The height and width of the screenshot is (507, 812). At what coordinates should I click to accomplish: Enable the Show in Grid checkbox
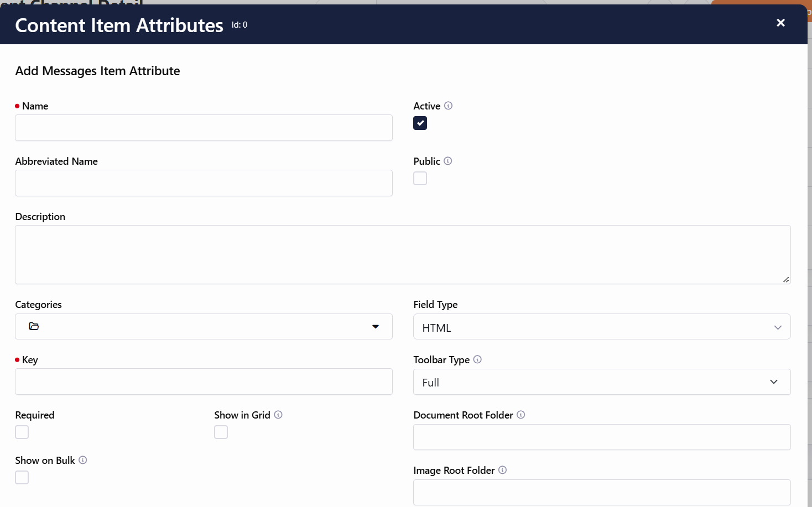pos(221,432)
